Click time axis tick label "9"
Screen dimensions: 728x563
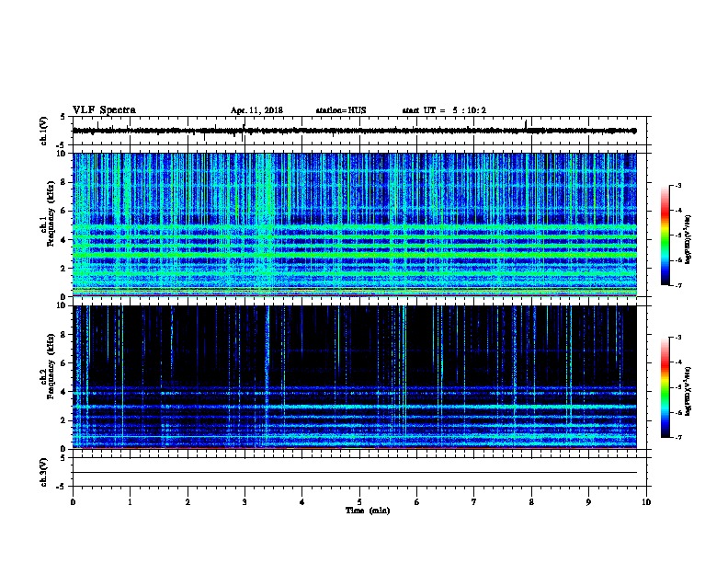coord(588,502)
